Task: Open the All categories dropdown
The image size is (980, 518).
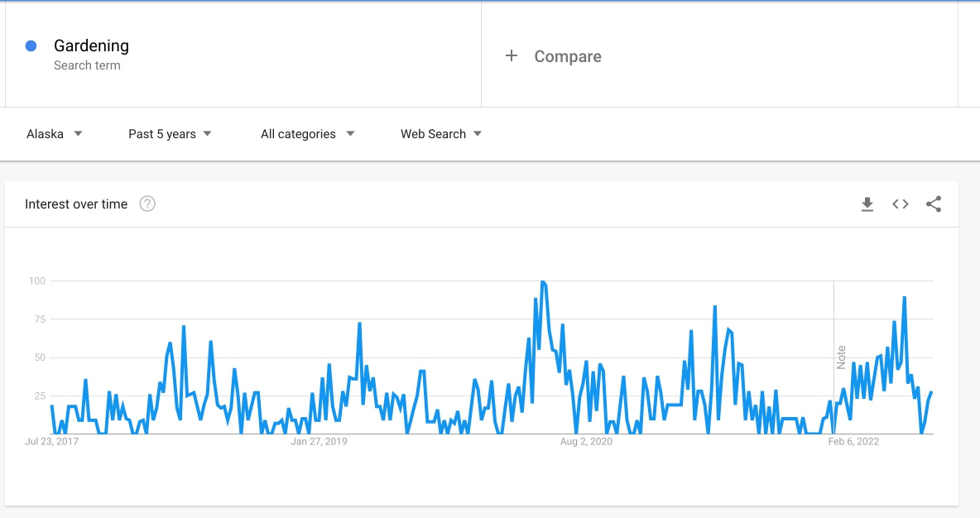Action: tap(308, 134)
